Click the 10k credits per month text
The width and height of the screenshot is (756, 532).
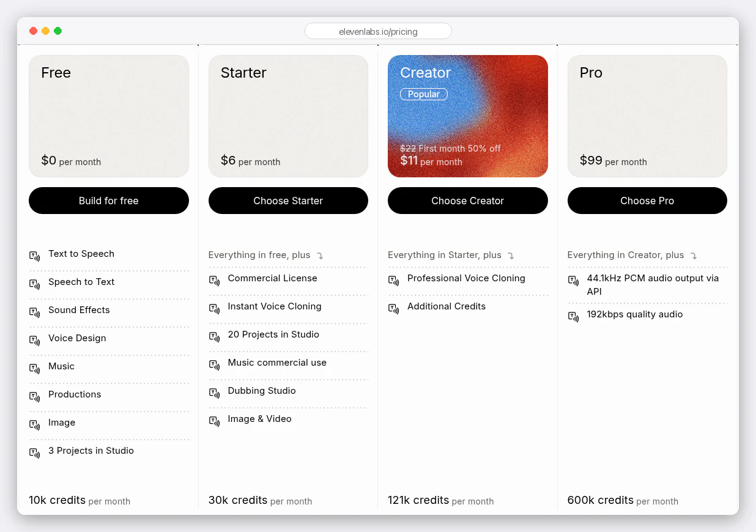coord(80,500)
